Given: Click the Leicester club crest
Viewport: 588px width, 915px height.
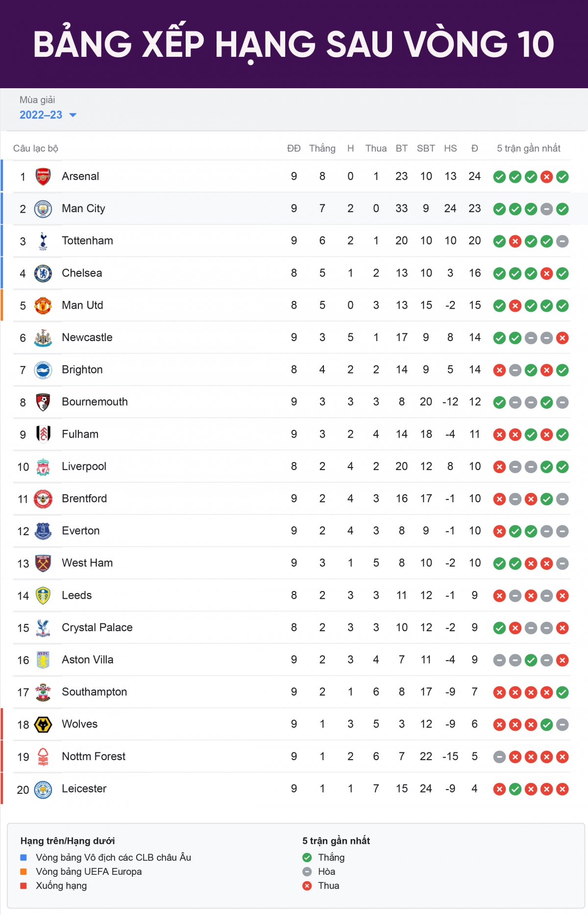Looking at the screenshot, I should click(43, 789).
